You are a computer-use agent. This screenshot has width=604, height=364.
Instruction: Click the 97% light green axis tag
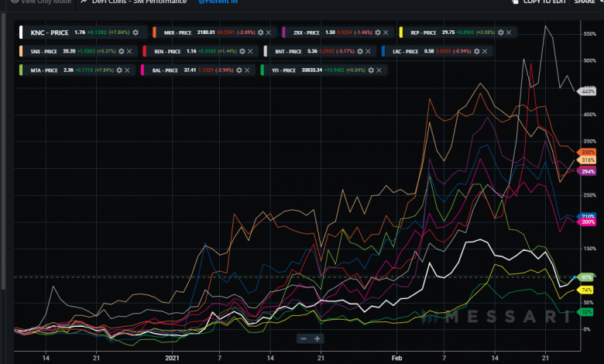[586, 277]
